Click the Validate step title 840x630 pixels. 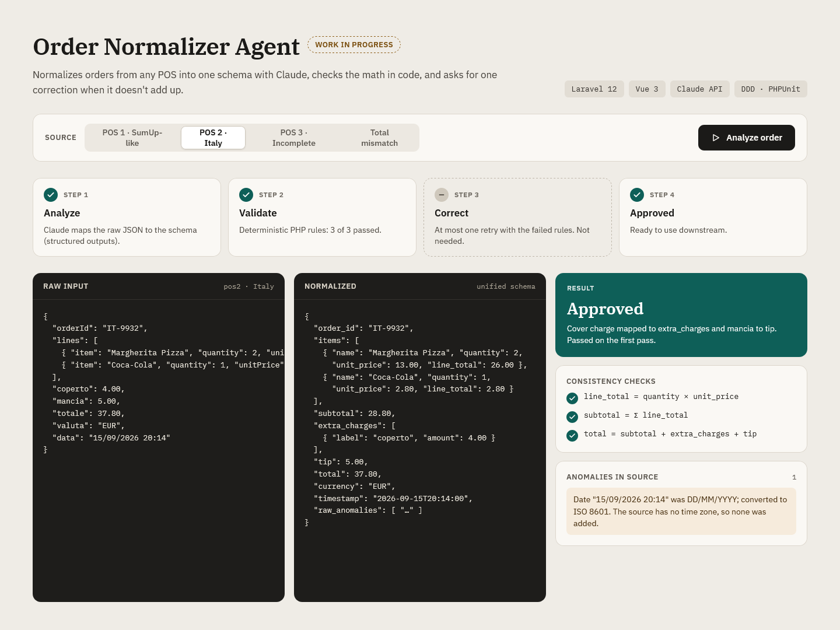pos(258,213)
